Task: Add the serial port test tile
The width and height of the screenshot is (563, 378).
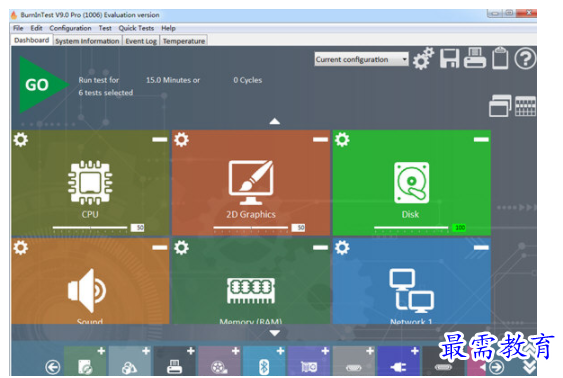Action: coord(354,361)
